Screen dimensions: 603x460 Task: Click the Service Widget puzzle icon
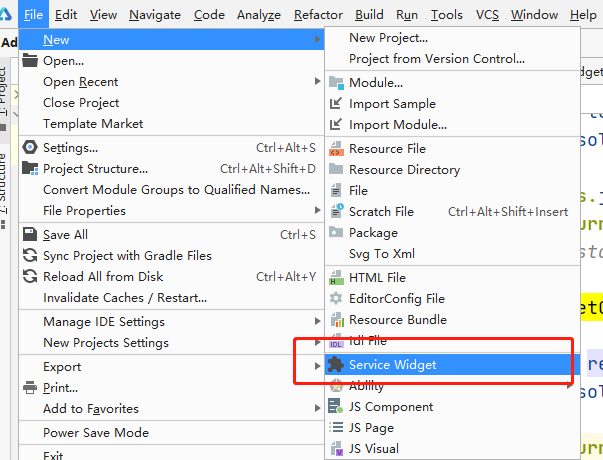(x=336, y=365)
